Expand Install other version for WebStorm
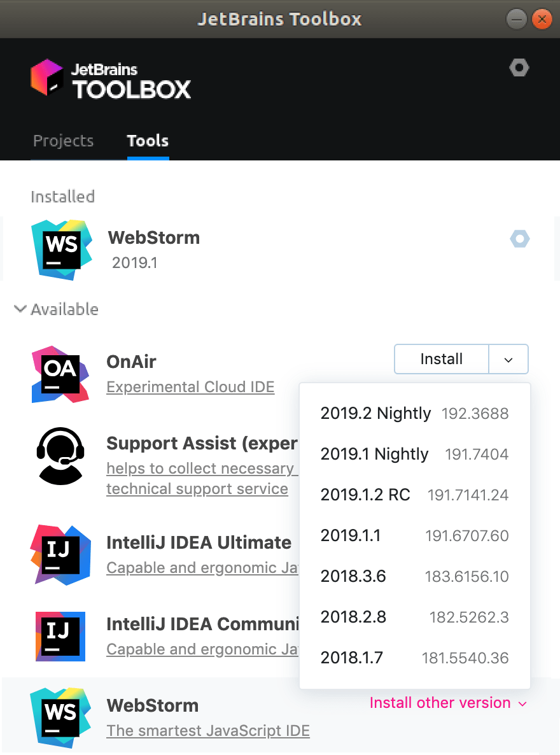Image resolution: width=560 pixels, height=755 pixels. [448, 703]
